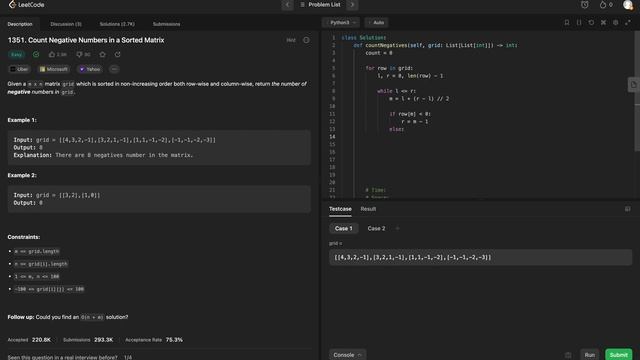Expand the Console panel

tap(347, 355)
